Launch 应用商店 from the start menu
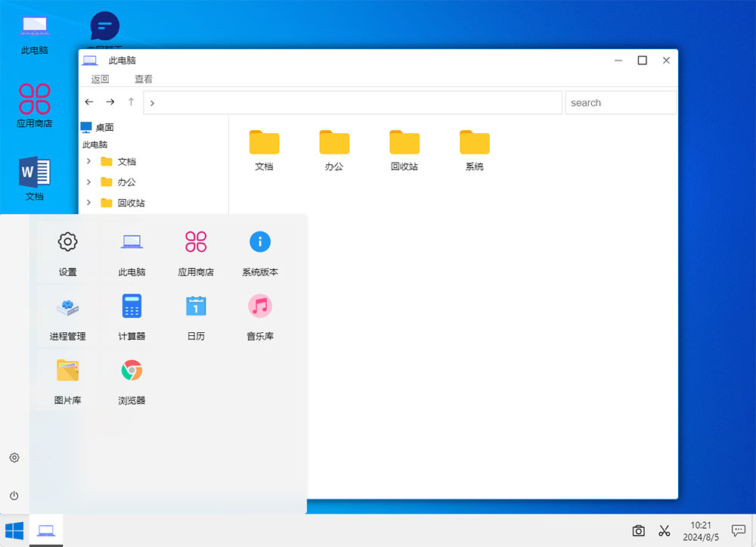756x547 pixels. tap(196, 253)
